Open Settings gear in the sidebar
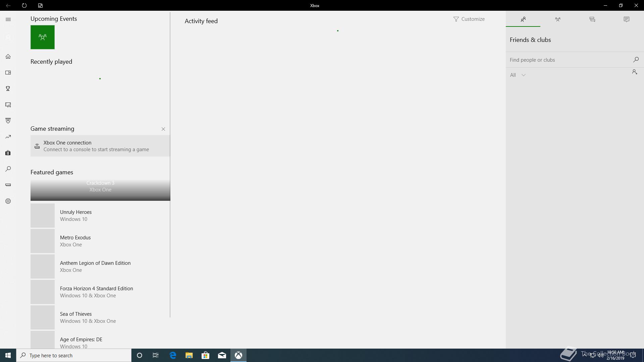This screenshot has height=362, width=644. coord(8,201)
